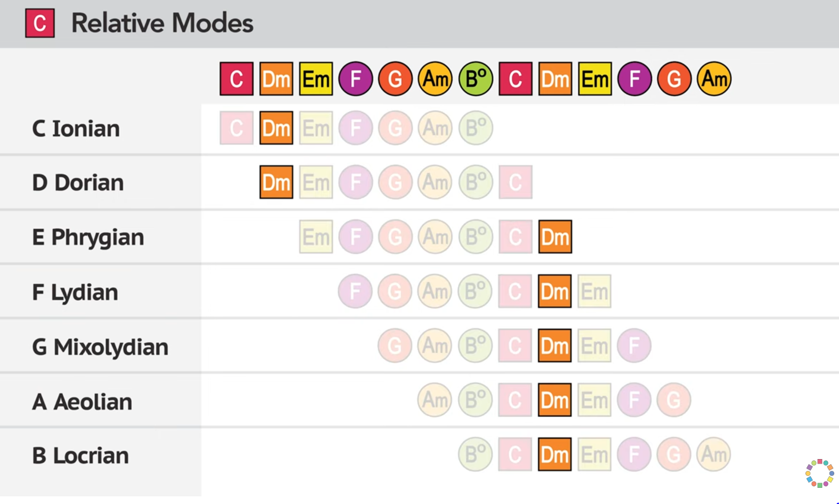Click the faded Em chord in E Phrygian row
839x504 pixels.
click(x=316, y=237)
